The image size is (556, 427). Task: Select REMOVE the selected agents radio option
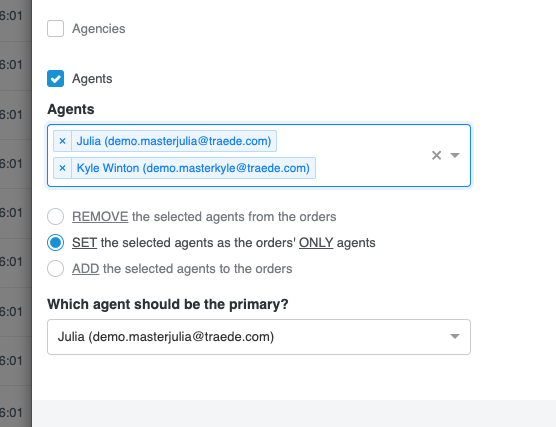[x=55, y=216]
